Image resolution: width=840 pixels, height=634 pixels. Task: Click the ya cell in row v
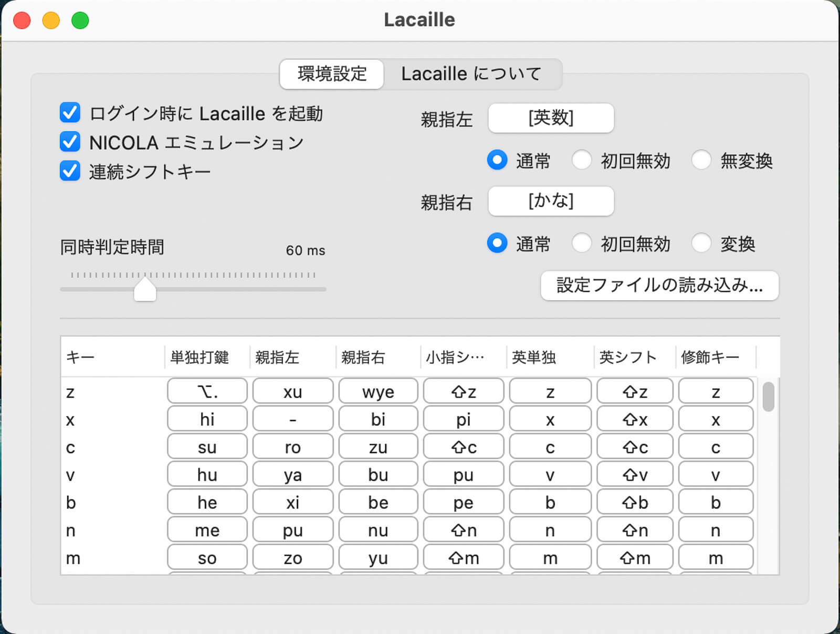coord(293,474)
